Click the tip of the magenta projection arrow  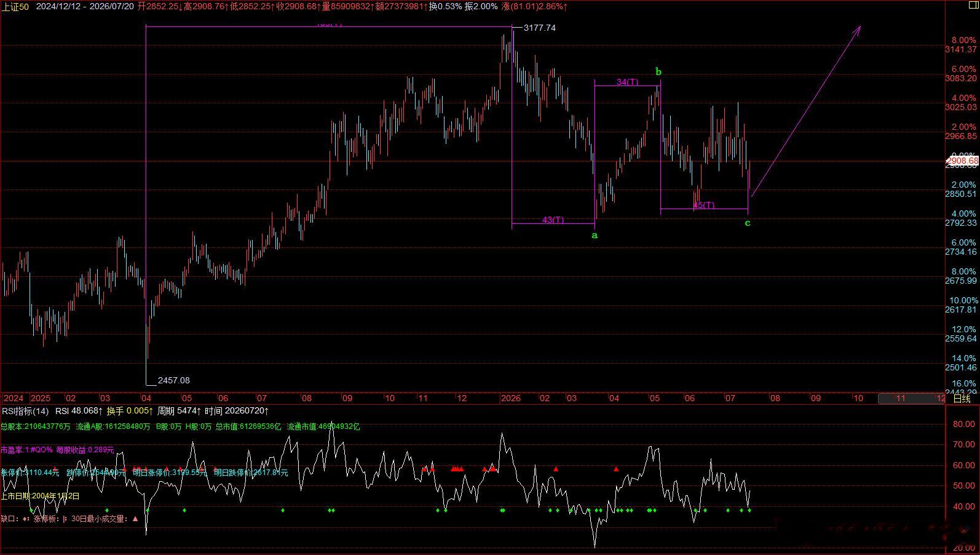coord(859,27)
